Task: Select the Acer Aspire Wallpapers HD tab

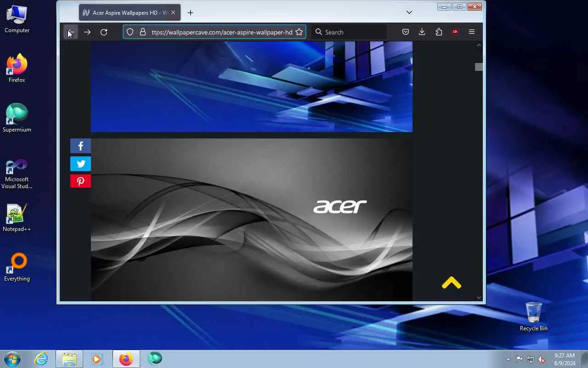Action: click(130, 13)
